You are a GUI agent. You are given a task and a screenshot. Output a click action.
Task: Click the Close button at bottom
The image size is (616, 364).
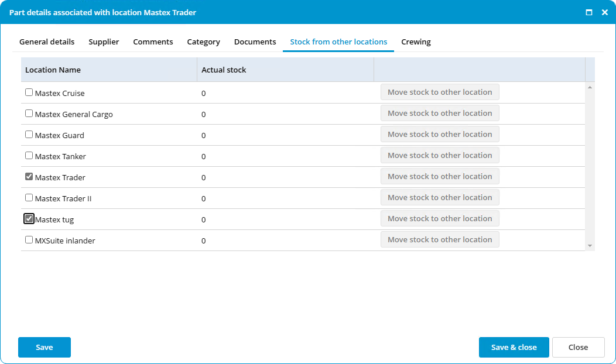[579, 347]
